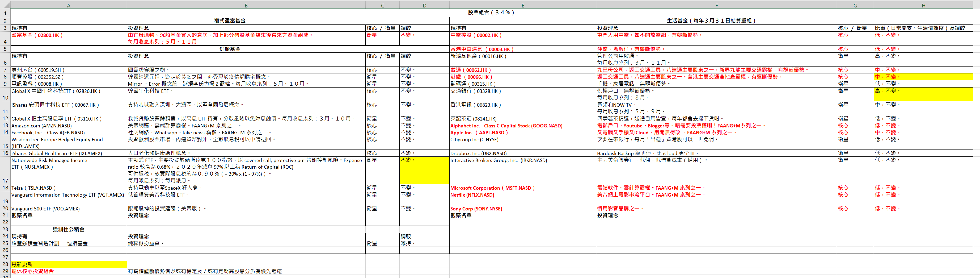Select the 盈富基金（02800.HK）cell
The image size is (980, 278).
click(x=69, y=39)
